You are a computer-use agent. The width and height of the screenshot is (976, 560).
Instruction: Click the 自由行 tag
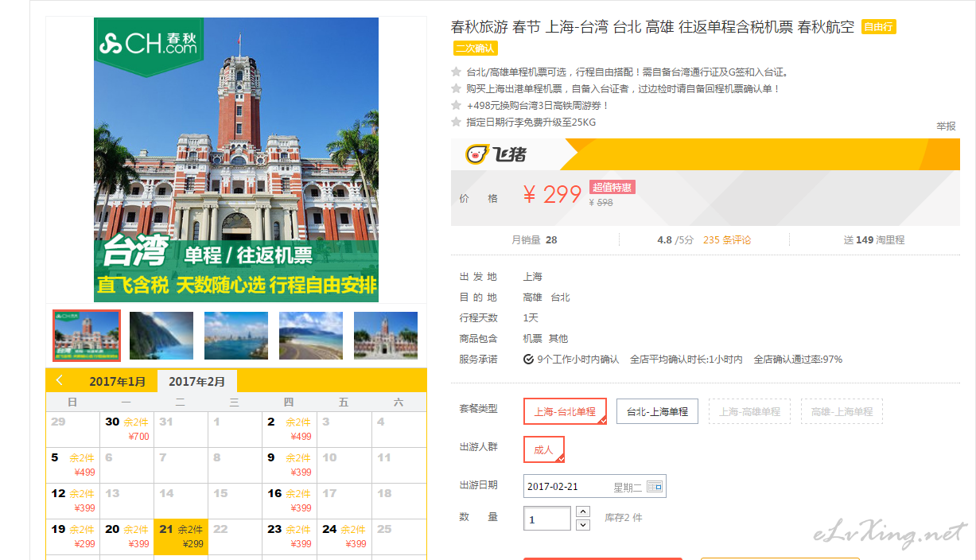[879, 27]
